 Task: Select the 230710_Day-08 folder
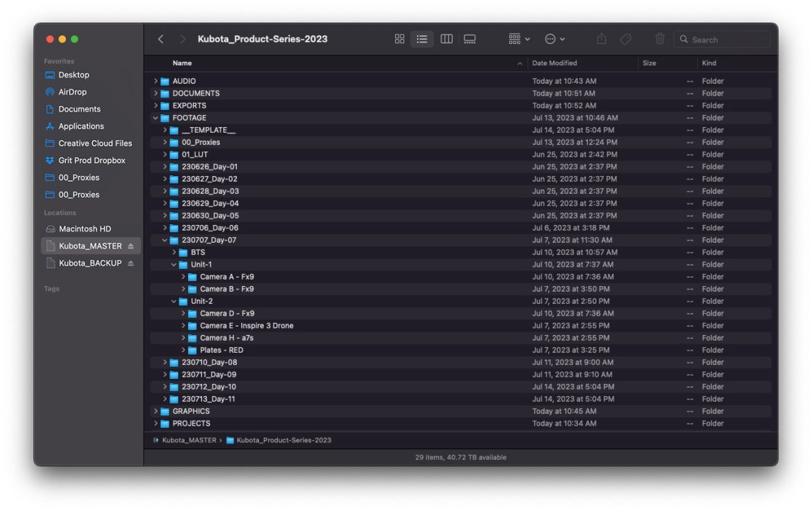click(461, 362)
